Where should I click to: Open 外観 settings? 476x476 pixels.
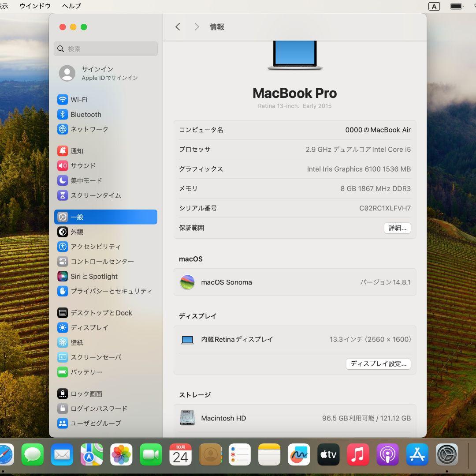(106, 232)
